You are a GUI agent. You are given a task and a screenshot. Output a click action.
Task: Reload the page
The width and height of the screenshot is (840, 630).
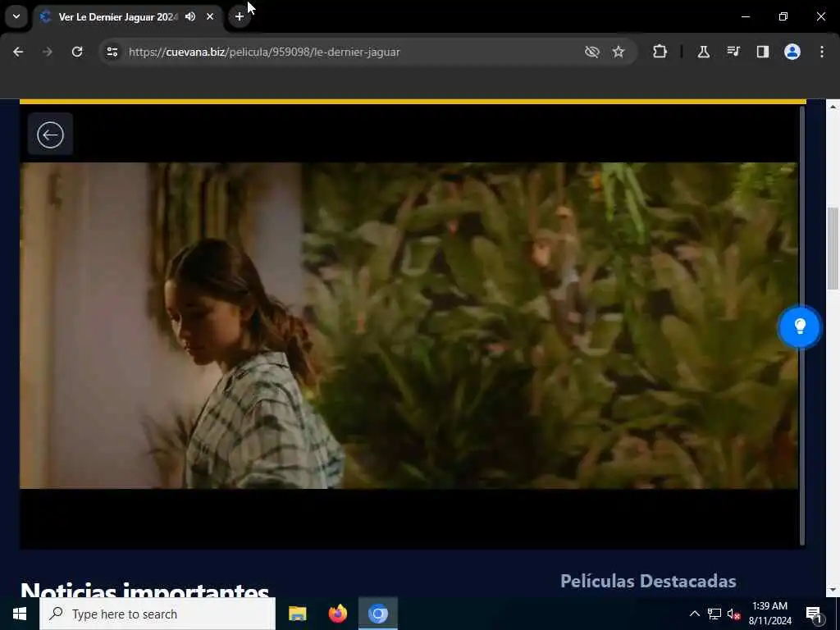coord(77,52)
